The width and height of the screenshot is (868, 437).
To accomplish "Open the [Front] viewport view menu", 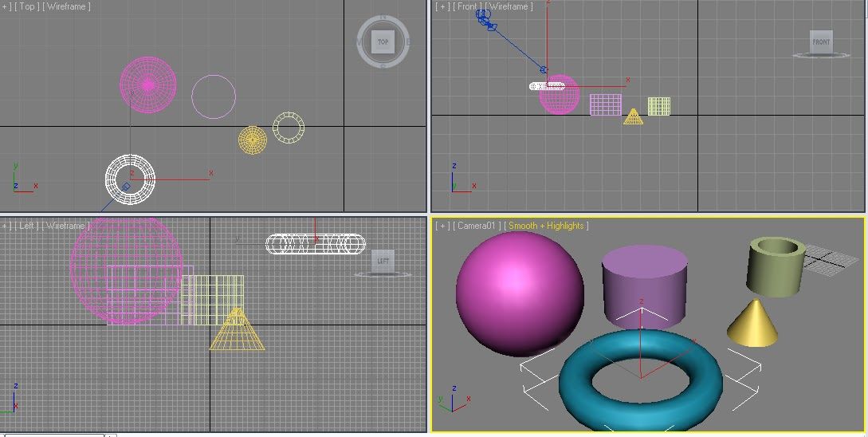I will pos(466,6).
